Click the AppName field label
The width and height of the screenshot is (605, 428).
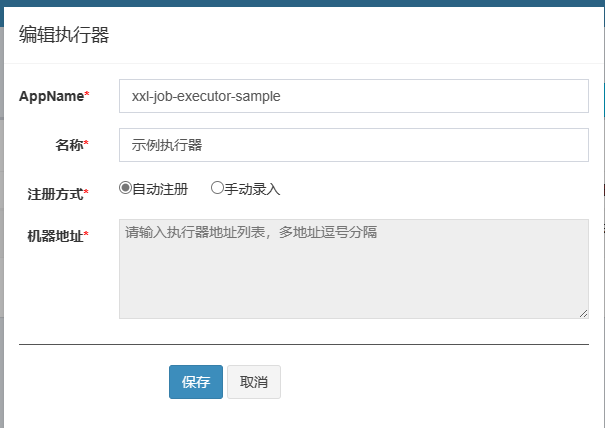pos(51,96)
